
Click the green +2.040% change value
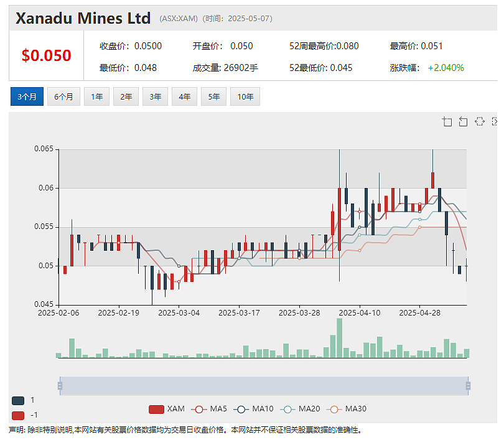tap(446, 68)
